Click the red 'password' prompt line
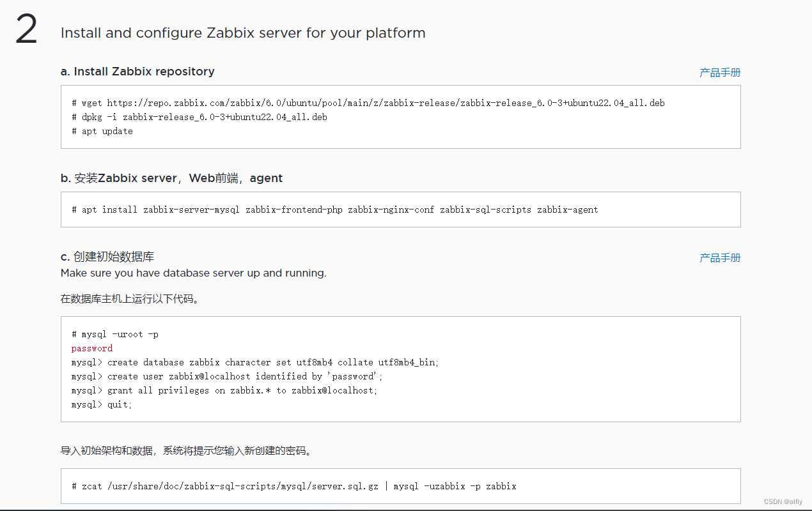The width and height of the screenshot is (812, 511). 92,348
